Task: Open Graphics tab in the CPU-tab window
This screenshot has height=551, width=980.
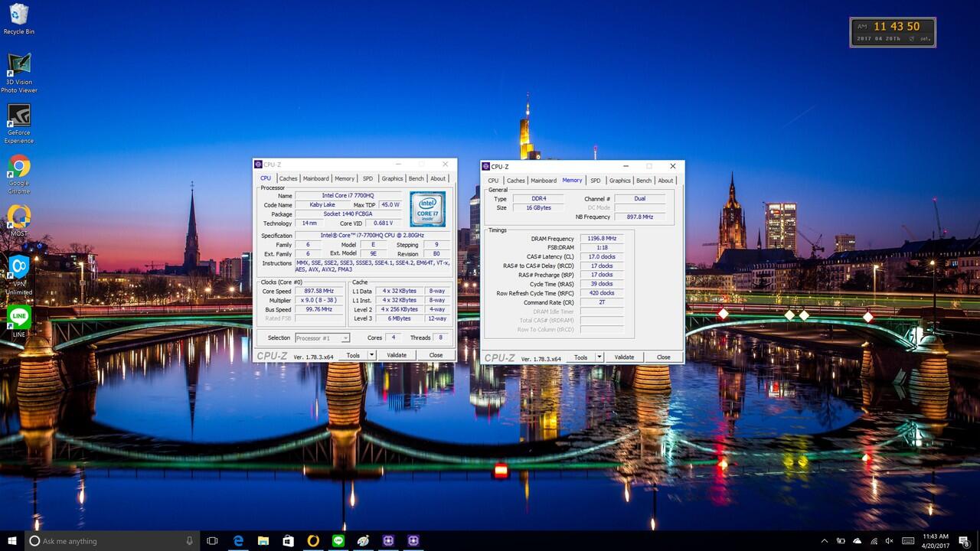Action: click(x=392, y=178)
